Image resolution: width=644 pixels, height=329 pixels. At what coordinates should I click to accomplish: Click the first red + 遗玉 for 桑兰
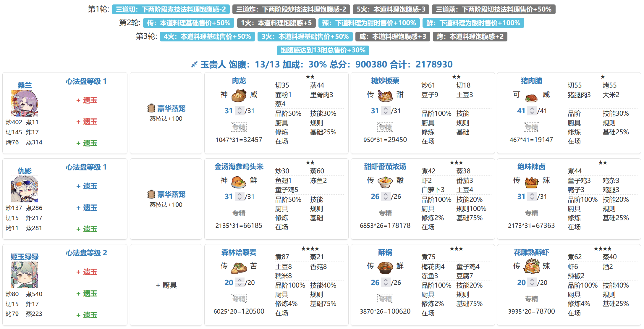pyautogui.click(x=87, y=100)
